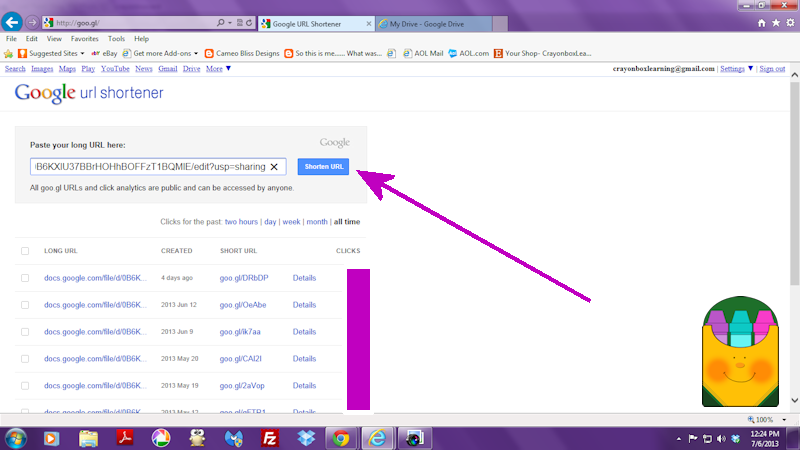Click the browser forward arrow button
Viewport: 800px width, 450px height.
point(32,23)
